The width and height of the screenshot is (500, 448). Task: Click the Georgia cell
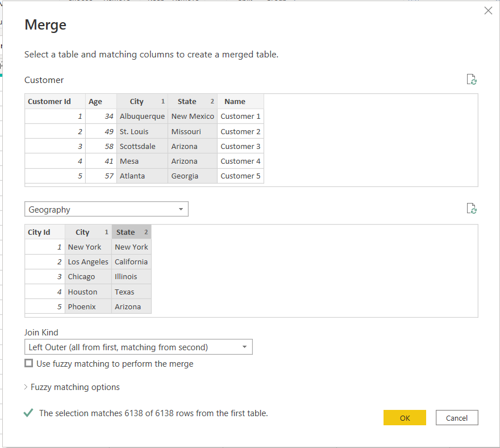193,176
